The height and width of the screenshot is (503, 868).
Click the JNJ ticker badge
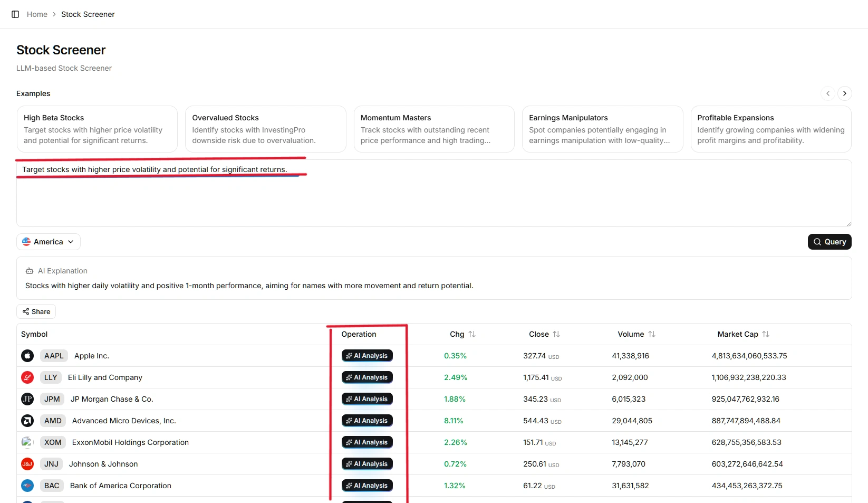click(x=51, y=464)
